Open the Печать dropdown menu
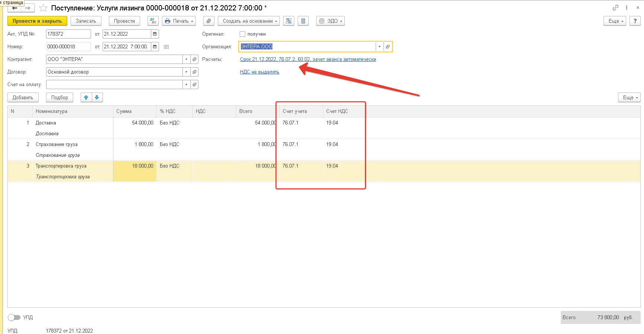This screenshot has height=334, width=644. [179, 21]
